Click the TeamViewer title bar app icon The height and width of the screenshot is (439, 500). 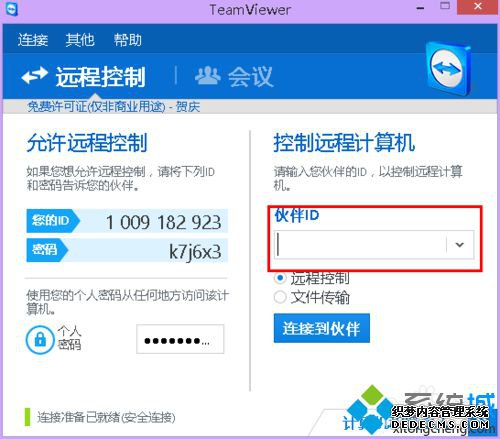point(11,9)
